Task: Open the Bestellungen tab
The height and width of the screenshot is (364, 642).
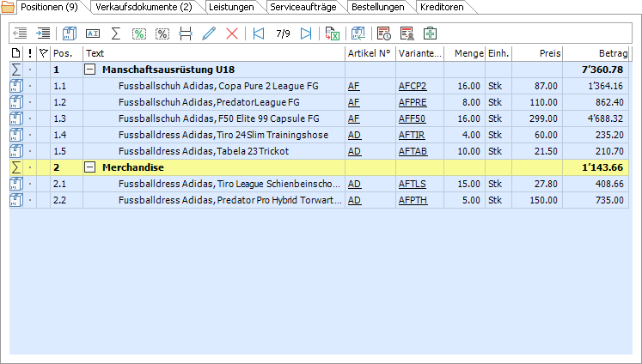Action: point(378,7)
